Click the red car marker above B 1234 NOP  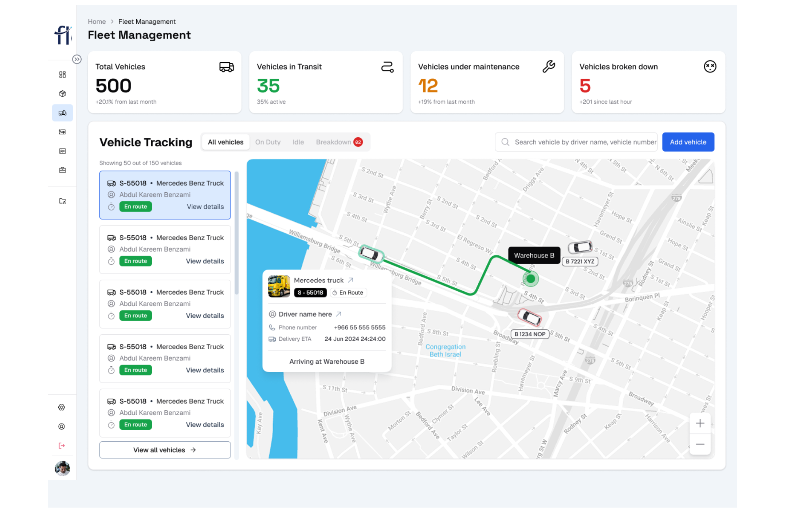coord(530,317)
